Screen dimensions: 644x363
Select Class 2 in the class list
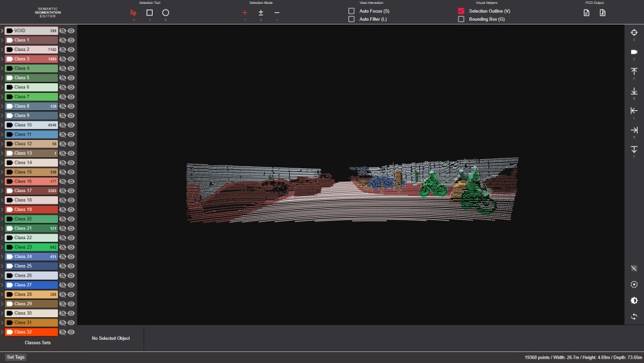(31, 50)
